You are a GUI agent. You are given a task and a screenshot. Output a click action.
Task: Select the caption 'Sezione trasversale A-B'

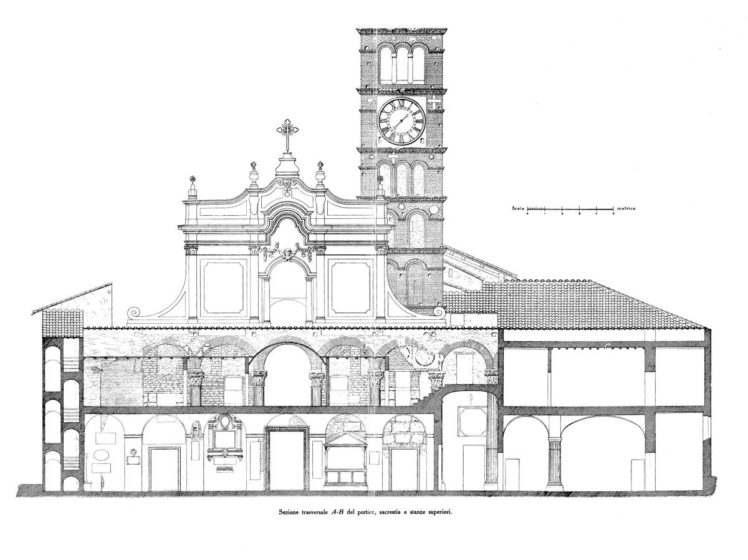pos(312,510)
